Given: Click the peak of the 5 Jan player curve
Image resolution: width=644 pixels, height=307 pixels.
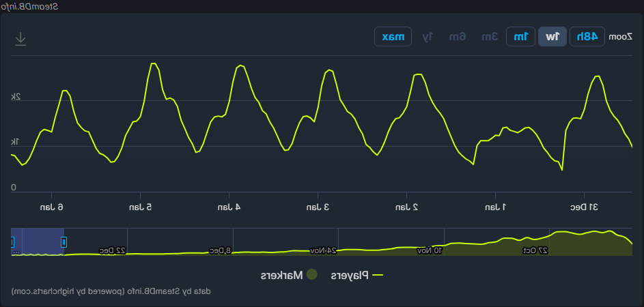Looking at the screenshot, I should pyautogui.click(x=154, y=63).
